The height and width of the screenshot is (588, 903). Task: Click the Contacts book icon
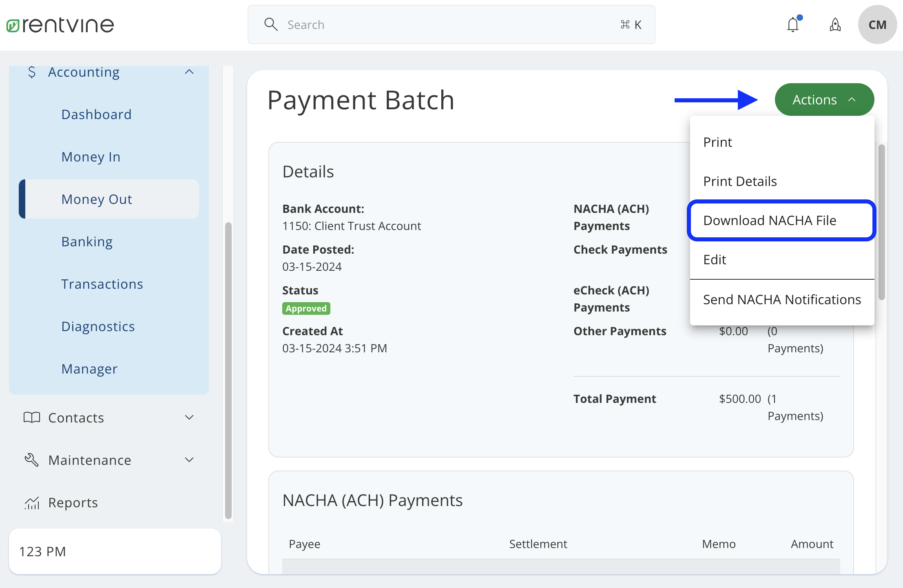point(31,418)
